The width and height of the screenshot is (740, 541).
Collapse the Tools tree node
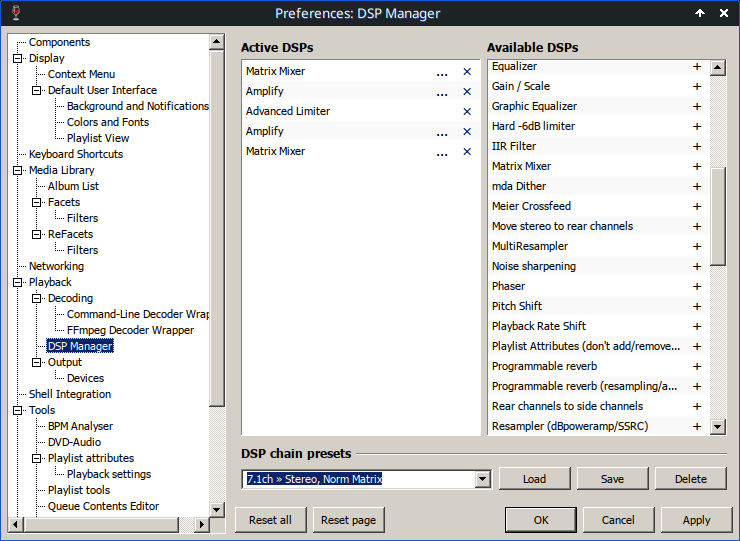point(18,410)
